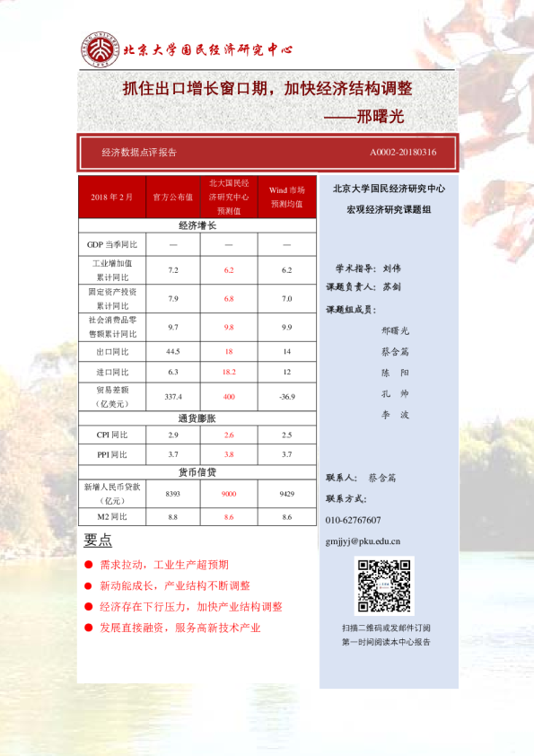Select the red trade balance forecast 400
534x756 pixels.
pos(229,397)
